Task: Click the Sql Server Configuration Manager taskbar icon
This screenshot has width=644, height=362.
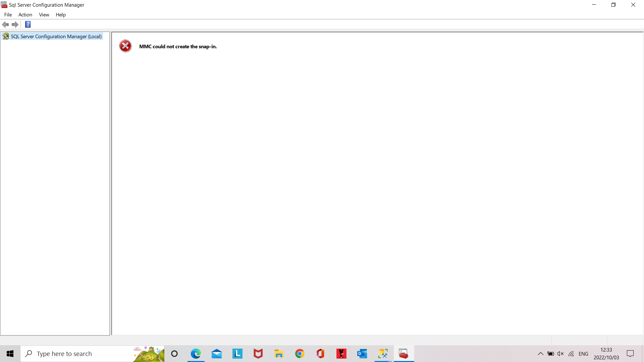Action: point(404,354)
